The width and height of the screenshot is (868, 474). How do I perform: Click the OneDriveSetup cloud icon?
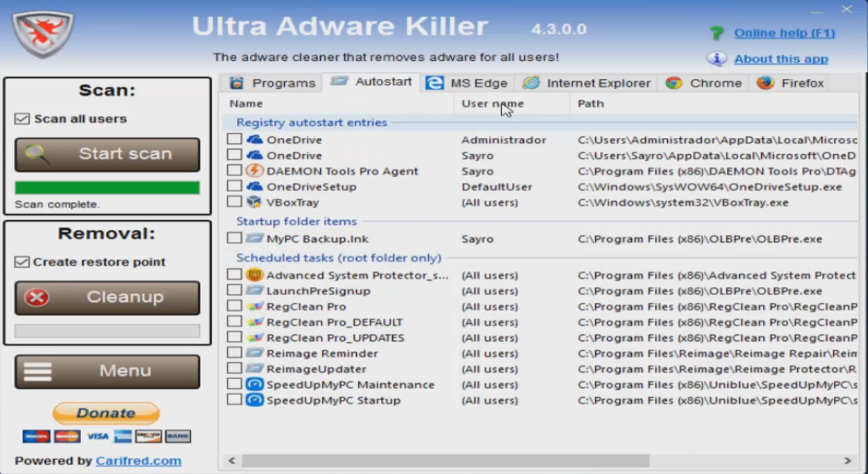pyautogui.click(x=254, y=186)
